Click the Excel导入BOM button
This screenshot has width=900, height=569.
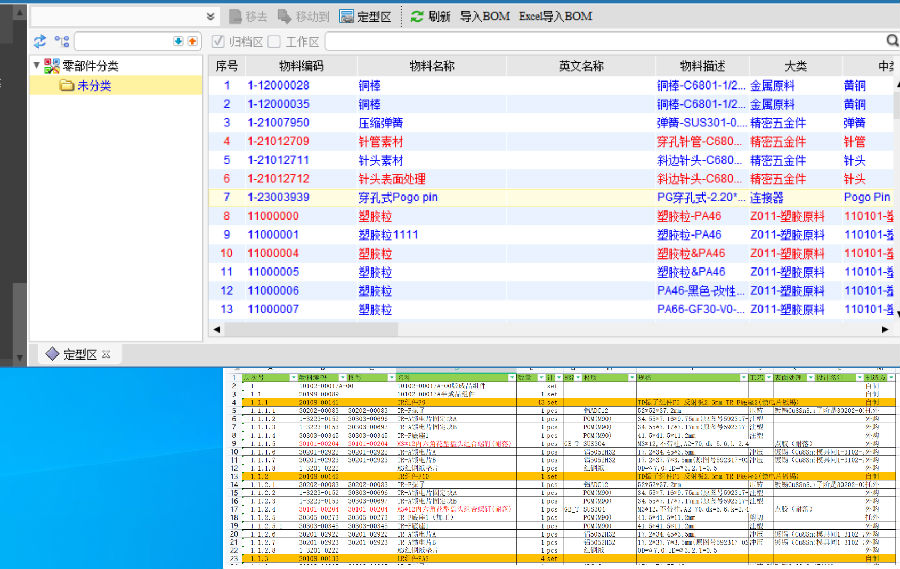(555, 16)
